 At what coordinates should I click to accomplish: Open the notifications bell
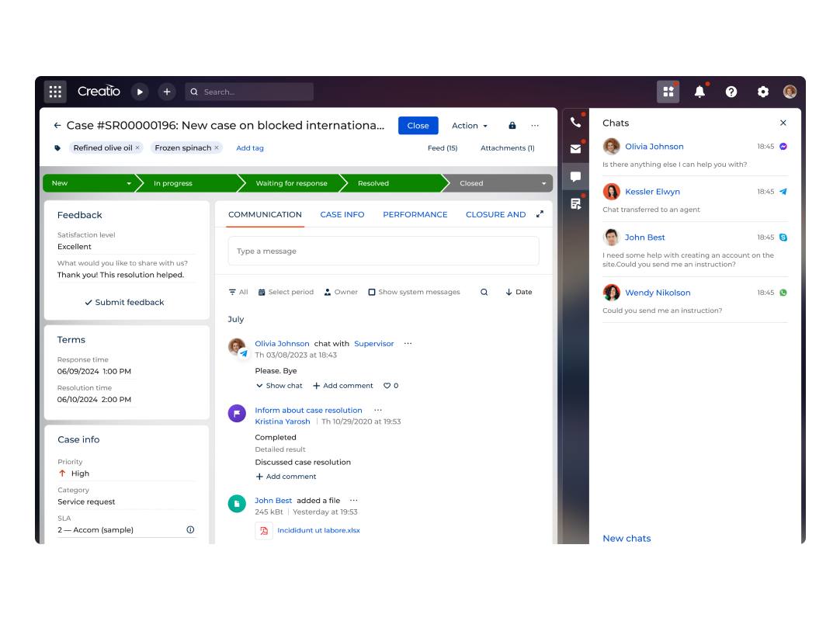pyautogui.click(x=699, y=91)
